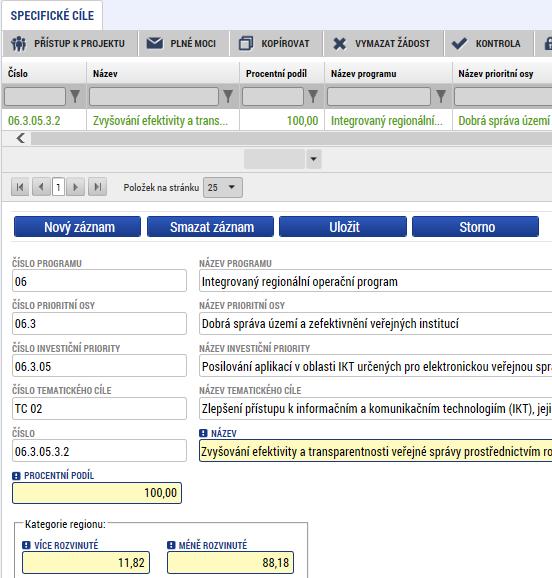Go to next page of records

[x=76, y=187]
